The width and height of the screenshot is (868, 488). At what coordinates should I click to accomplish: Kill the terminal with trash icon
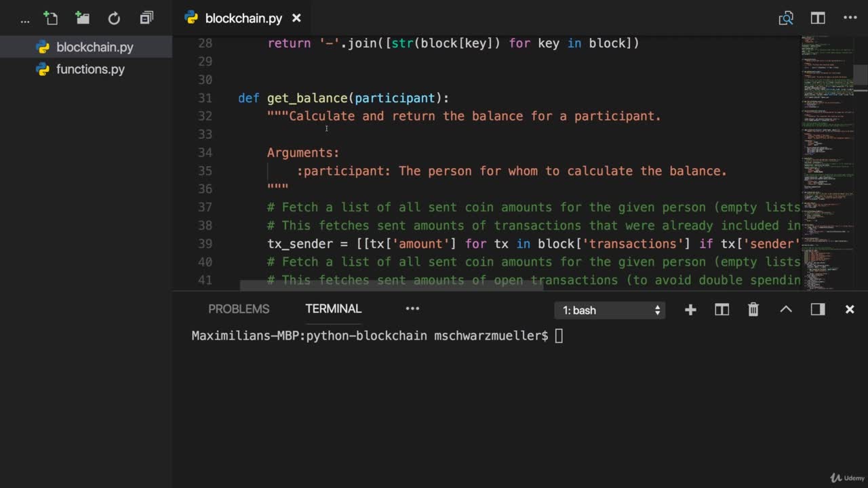click(x=753, y=310)
